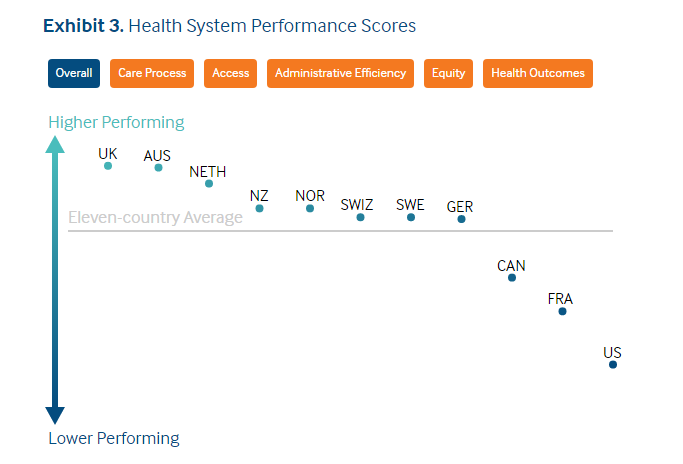This screenshot has width=683, height=464.
Task: Click the Lower Performing axis label
Action: [114, 438]
